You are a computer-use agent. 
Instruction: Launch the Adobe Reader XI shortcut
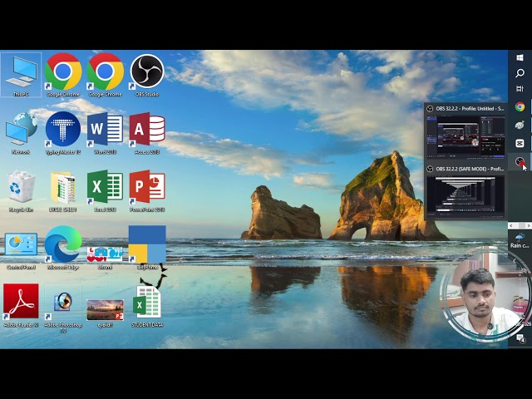pyautogui.click(x=21, y=305)
